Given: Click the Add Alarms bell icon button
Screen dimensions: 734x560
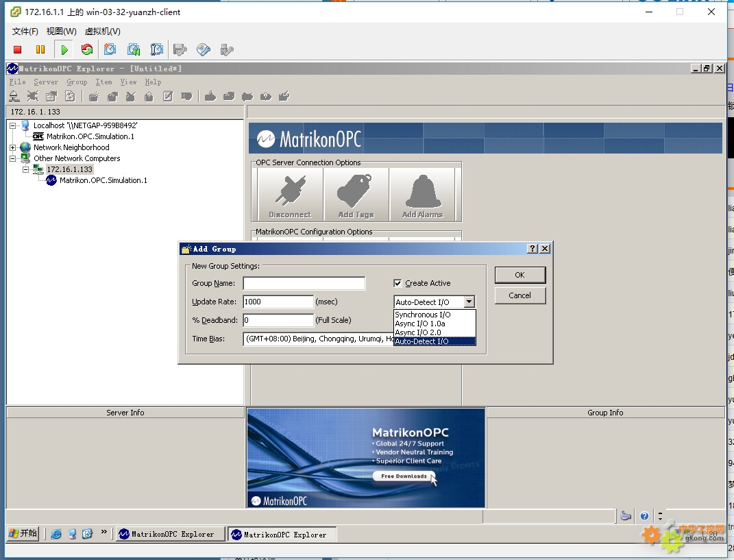Looking at the screenshot, I should (x=422, y=194).
